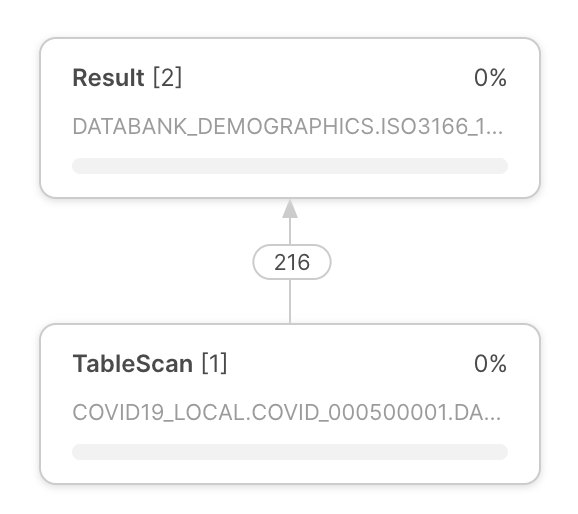This screenshot has height=514, width=578.
Task: Click the [1] index on TableScan node
Action: pos(214,364)
